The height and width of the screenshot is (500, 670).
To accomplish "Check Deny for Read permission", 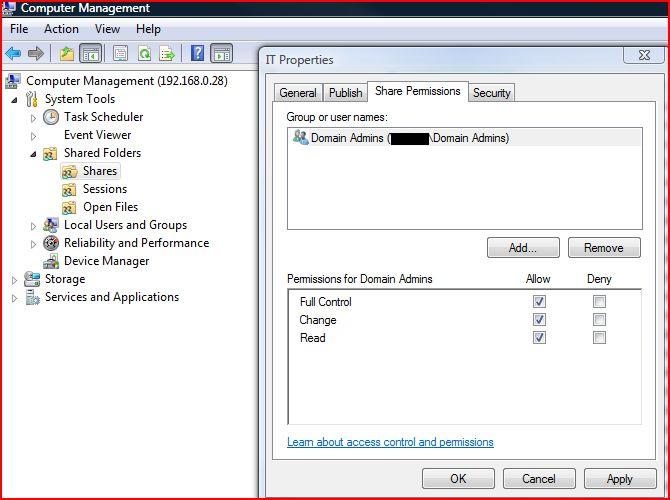I will coord(599,338).
